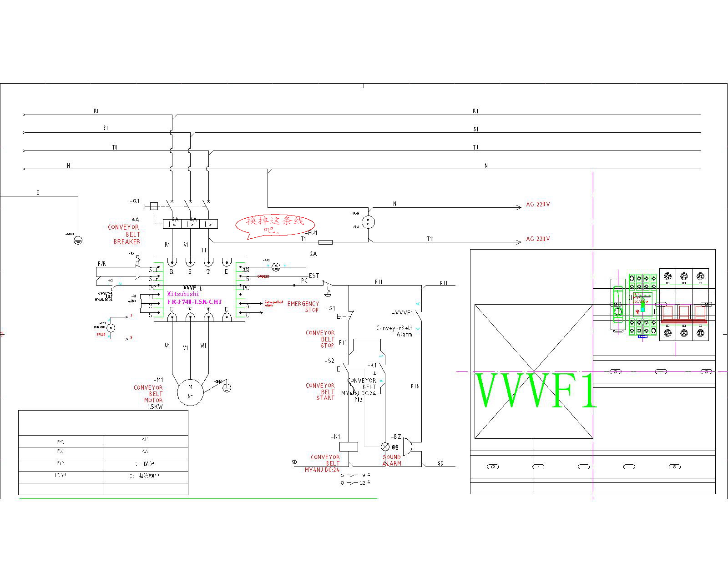Click the PA1 ammeter symbol
Screen dimensions: 728x582
coord(275,267)
